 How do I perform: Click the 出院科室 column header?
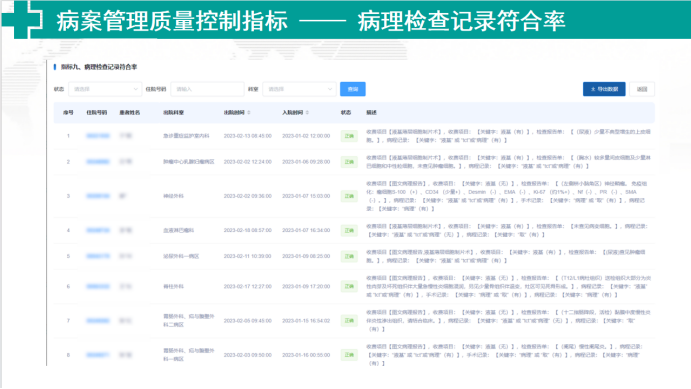click(173, 113)
